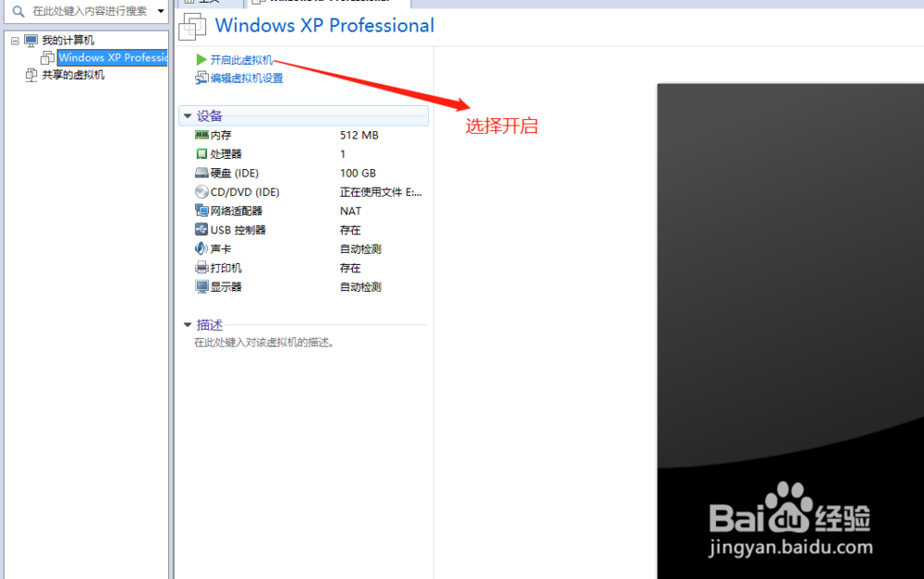Select Windows XP Professional in library tree

pyautogui.click(x=113, y=58)
